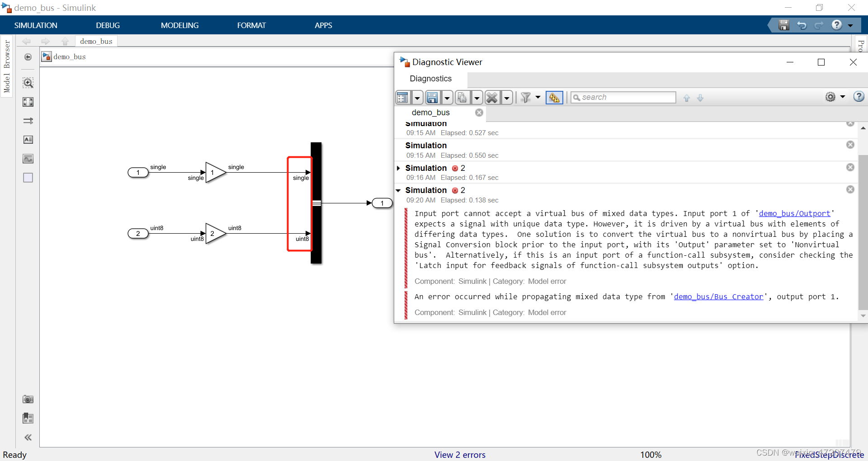Screen dimensions: 868x461
Task: Collapse the 09:20 AM Simulation entry
Action: point(398,190)
